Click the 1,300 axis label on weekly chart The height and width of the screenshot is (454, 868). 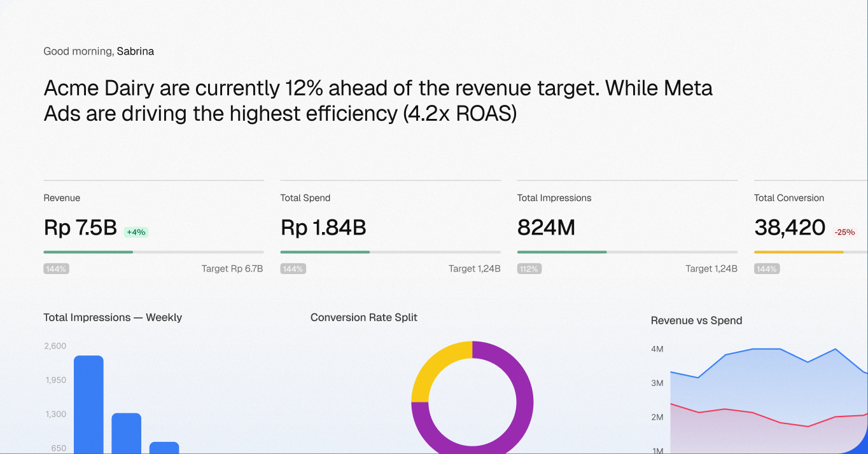click(x=55, y=414)
